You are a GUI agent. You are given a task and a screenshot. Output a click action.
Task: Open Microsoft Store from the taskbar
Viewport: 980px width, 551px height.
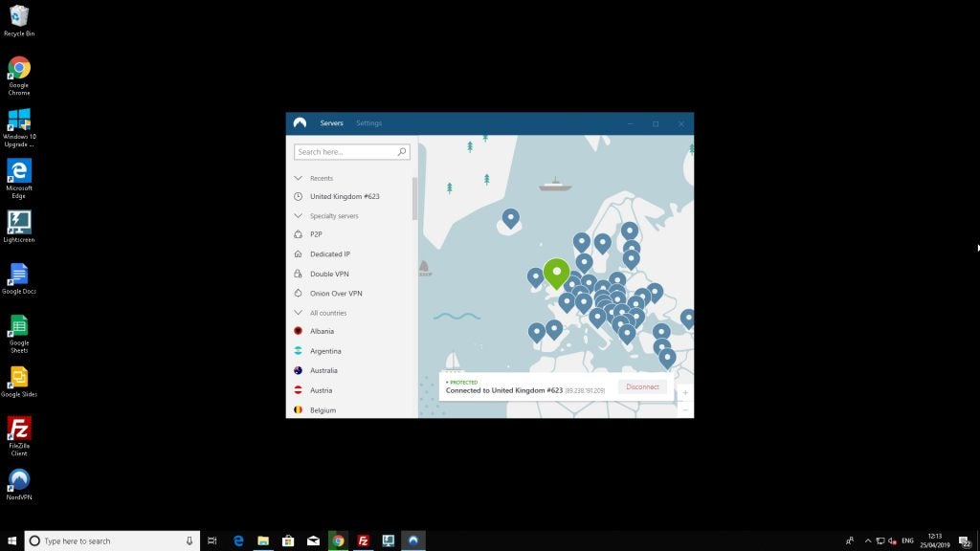tap(288, 540)
